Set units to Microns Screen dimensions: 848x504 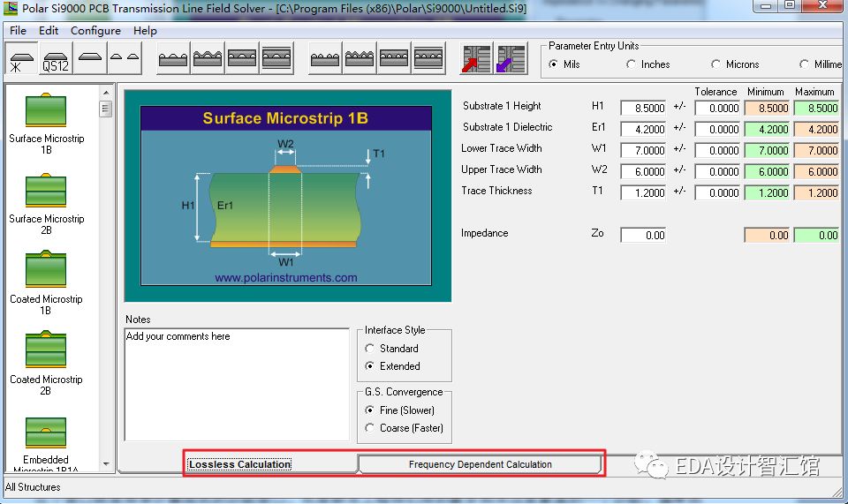(x=735, y=64)
